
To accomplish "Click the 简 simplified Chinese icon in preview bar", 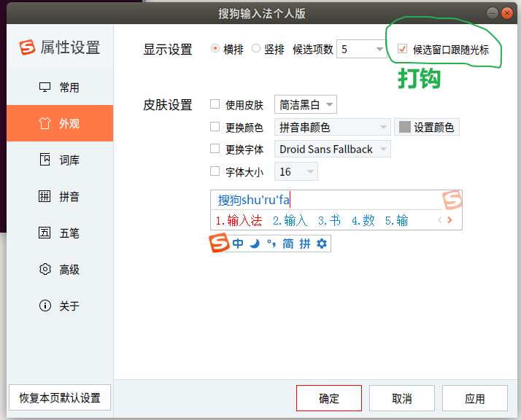I will 287,244.
